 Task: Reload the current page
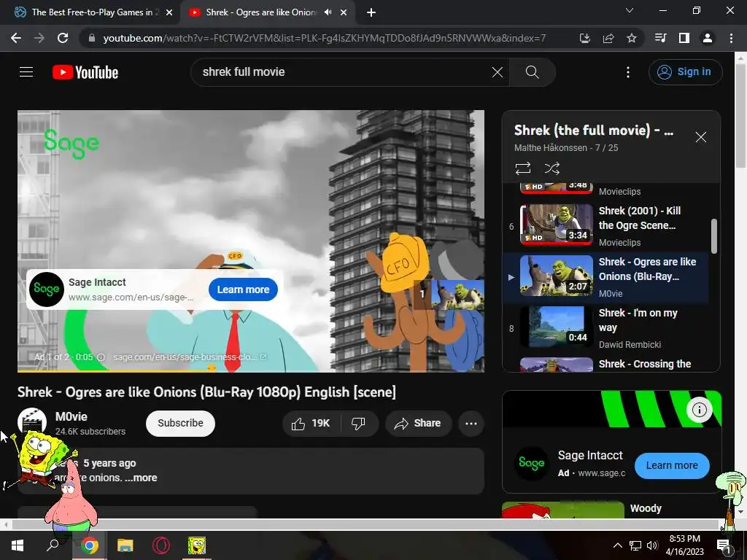point(63,38)
